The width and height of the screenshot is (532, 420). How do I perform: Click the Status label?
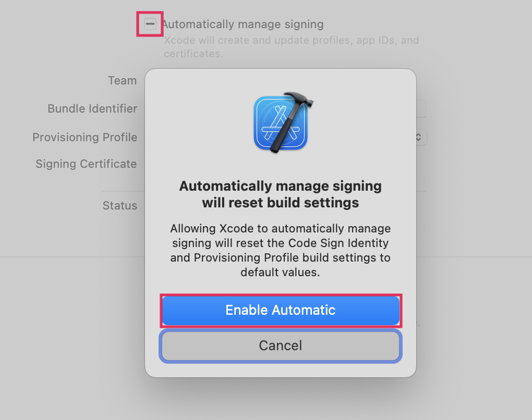coord(120,206)
